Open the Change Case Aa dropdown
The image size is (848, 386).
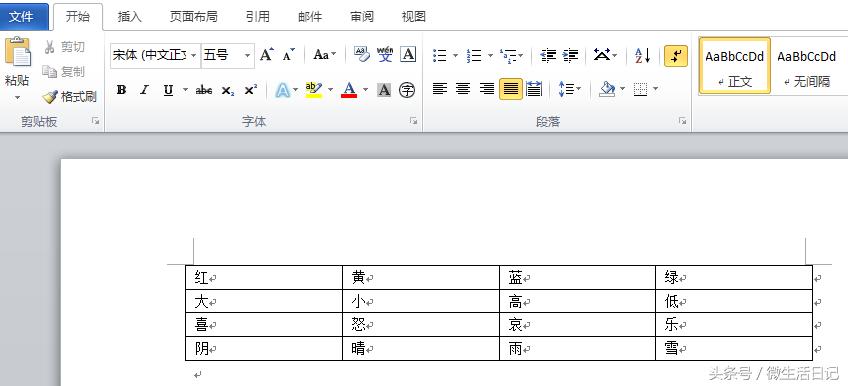324,55
